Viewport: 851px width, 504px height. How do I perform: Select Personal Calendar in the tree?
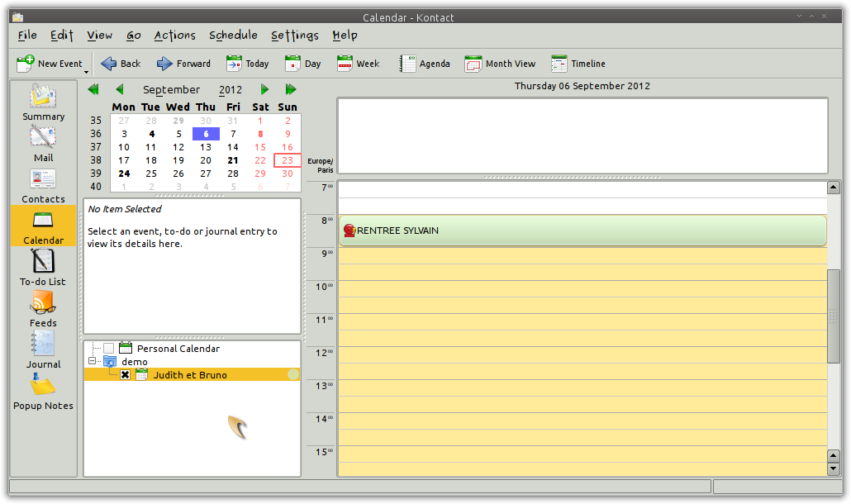click(178, 349)
